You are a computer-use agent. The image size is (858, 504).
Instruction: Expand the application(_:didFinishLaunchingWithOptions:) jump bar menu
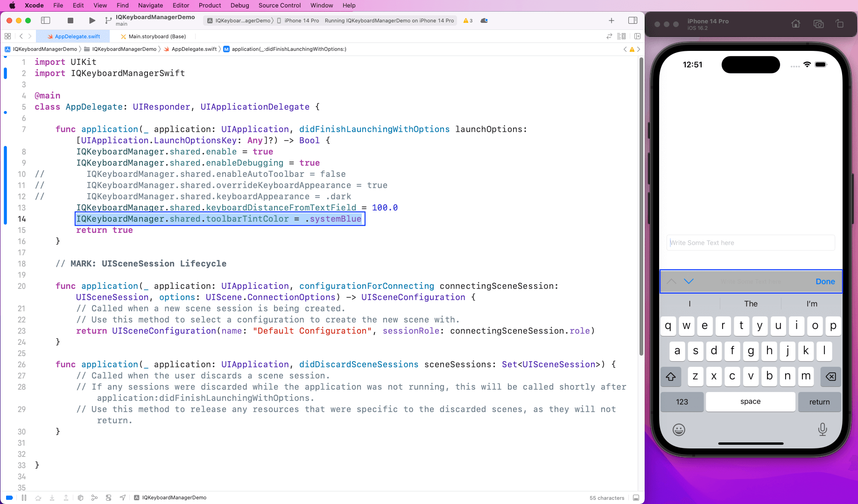click(286, 49)
